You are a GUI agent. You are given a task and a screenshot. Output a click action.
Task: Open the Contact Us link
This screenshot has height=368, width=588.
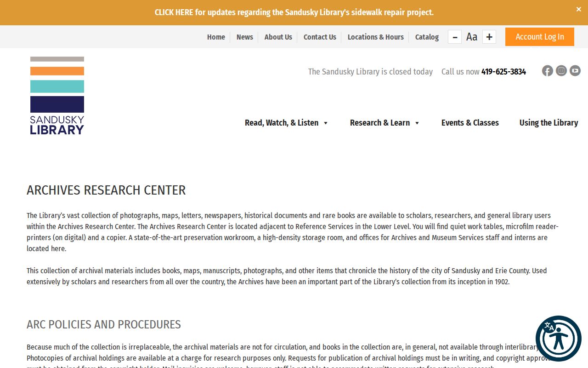click(x=320, y=37)
